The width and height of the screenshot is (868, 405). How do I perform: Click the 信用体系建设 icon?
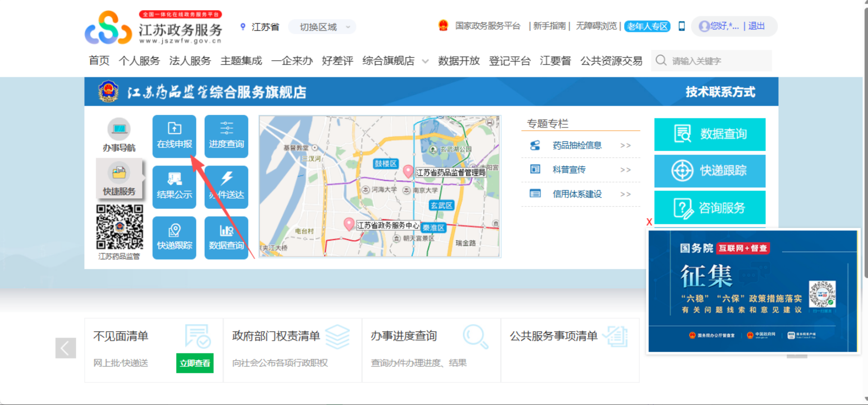pyautogui.click(x=535, y=194)
